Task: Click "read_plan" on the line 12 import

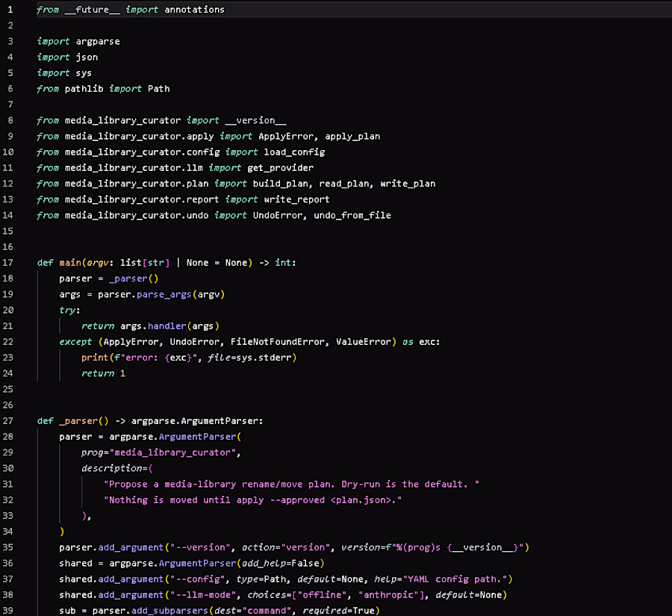Action: (344, 184)
